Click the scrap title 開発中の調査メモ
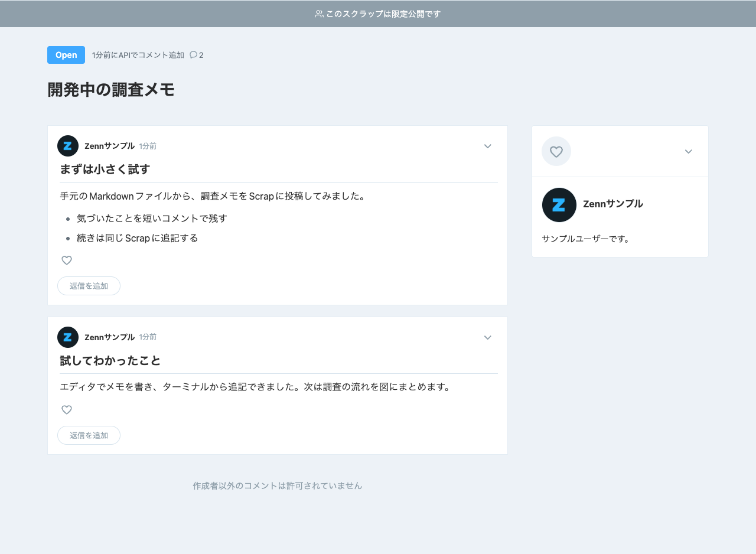Viewport: 756px width, 554px height. pyautogui.click(x=111, y=90)
